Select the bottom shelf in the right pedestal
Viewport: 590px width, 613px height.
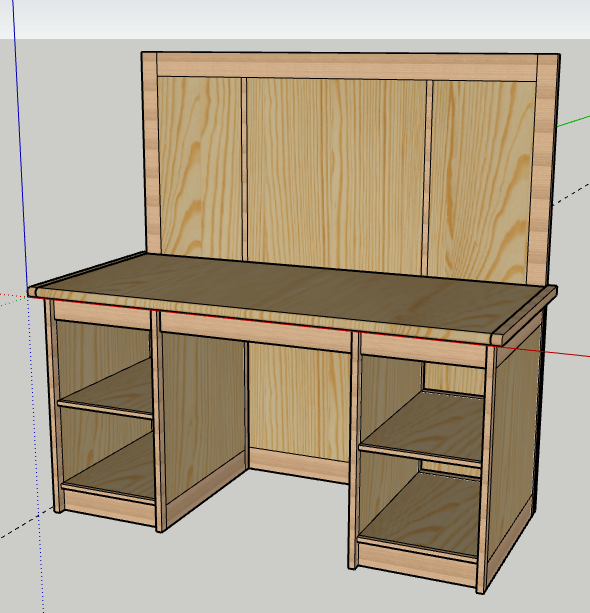click(420, 516)
